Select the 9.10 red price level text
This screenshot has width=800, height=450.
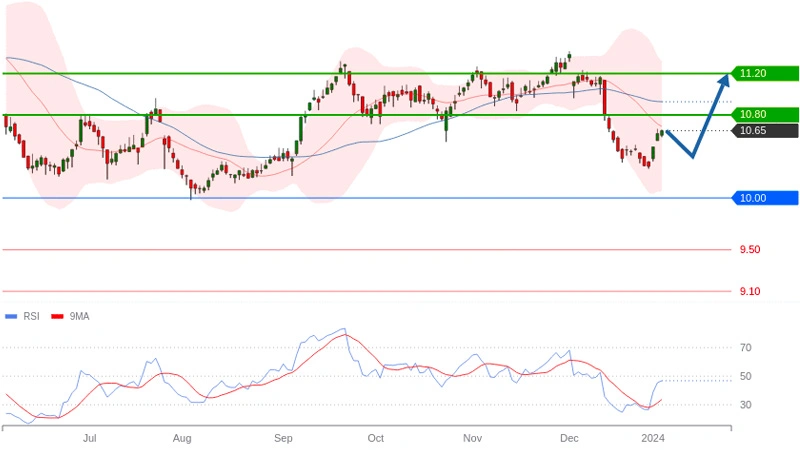[x=749, y=291]
